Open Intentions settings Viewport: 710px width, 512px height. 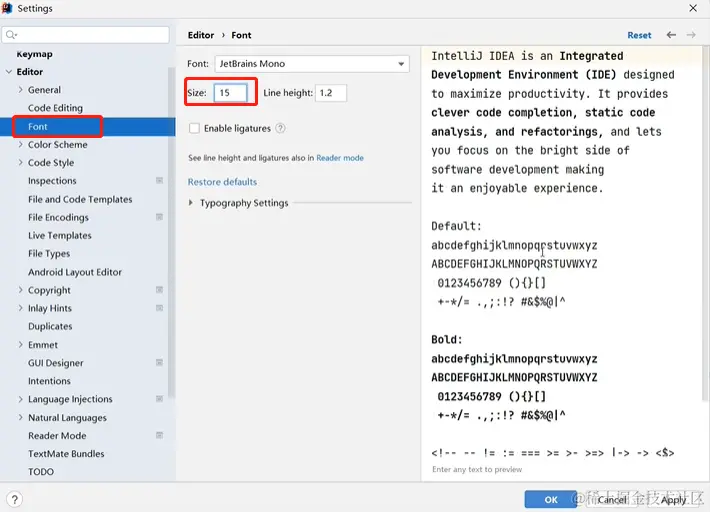point(49,381)
